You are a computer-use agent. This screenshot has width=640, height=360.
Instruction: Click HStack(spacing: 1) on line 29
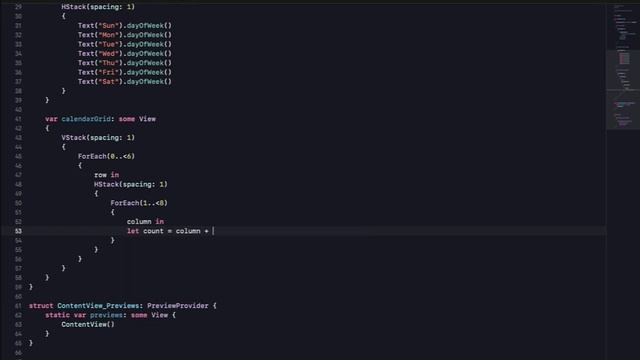[x=98, y=7]
